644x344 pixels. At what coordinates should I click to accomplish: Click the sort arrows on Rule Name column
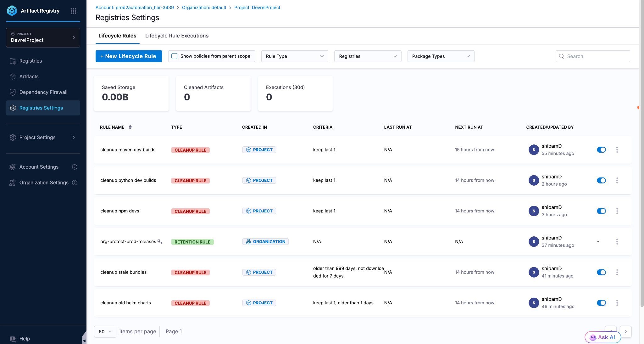click(130, 127)
